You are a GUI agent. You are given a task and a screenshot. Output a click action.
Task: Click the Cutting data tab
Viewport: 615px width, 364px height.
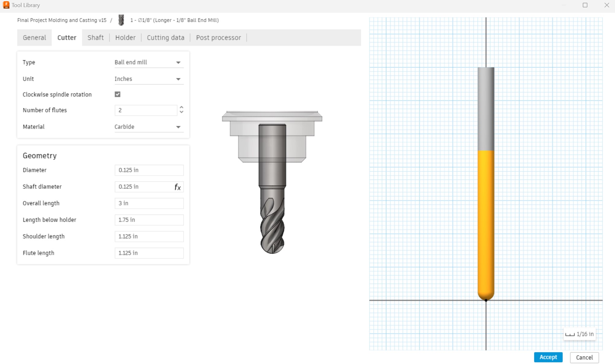coord(166,37)
